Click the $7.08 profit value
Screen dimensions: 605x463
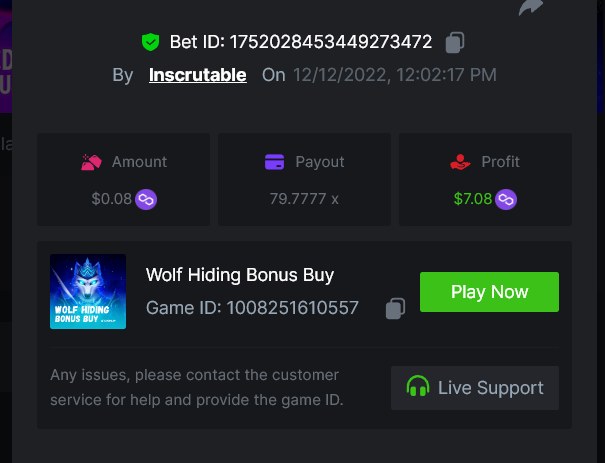coord(473,199)
